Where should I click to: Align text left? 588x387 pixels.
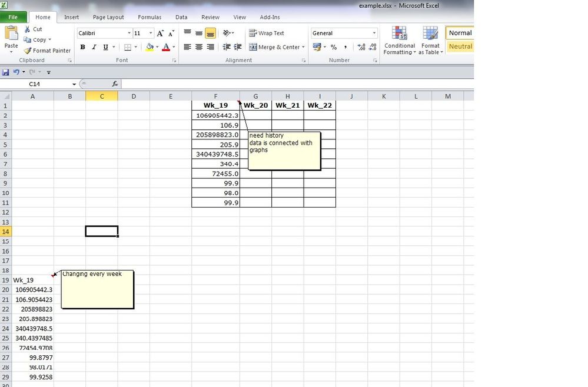pyautogui.click(x=188, y=47)
